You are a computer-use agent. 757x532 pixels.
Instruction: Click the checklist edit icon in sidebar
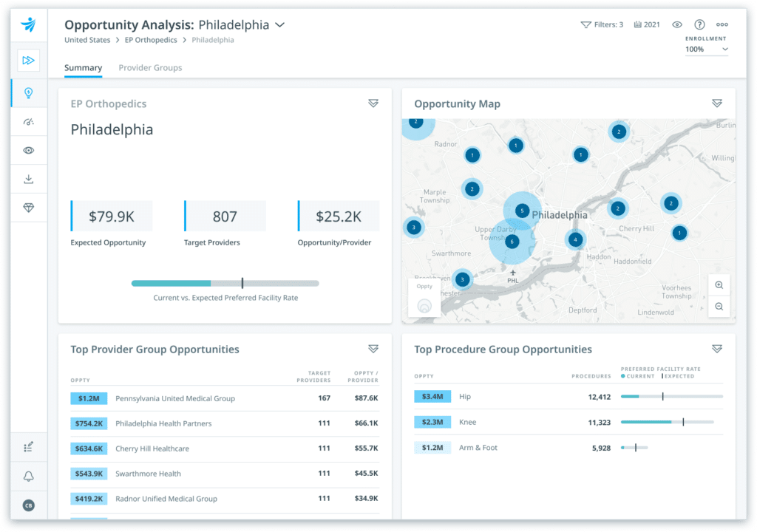tap(29, 447)
